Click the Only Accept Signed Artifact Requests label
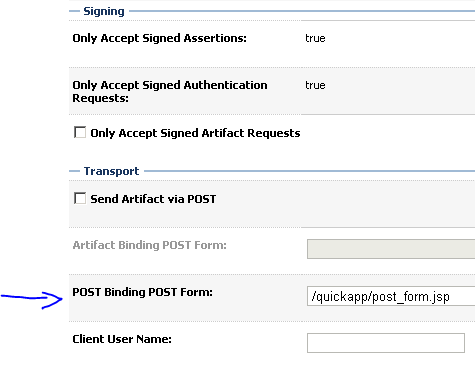 click(x=195, y=133)
